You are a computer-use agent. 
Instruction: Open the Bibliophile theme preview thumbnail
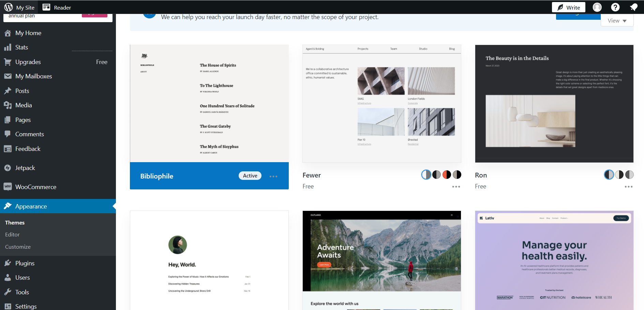click(209, 104)
